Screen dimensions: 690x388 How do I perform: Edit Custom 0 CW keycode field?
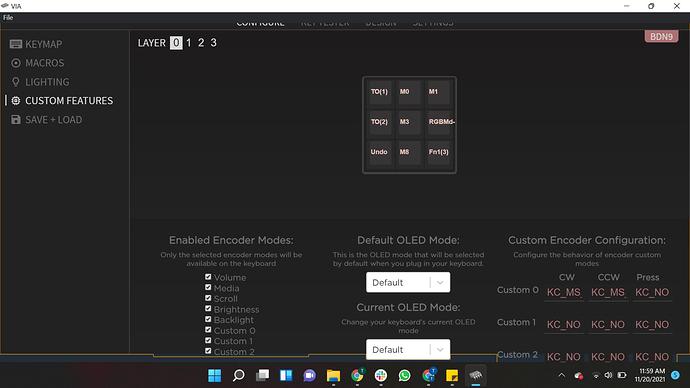point(564,292)
